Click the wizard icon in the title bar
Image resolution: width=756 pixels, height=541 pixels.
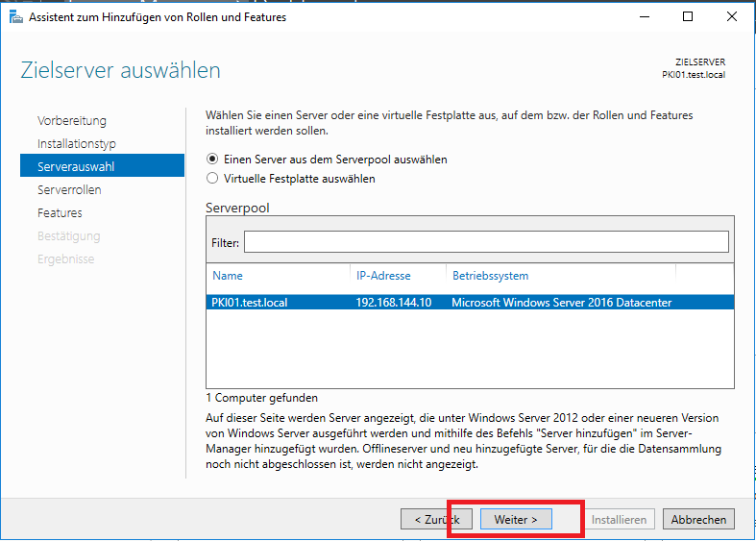pos(15,17)
